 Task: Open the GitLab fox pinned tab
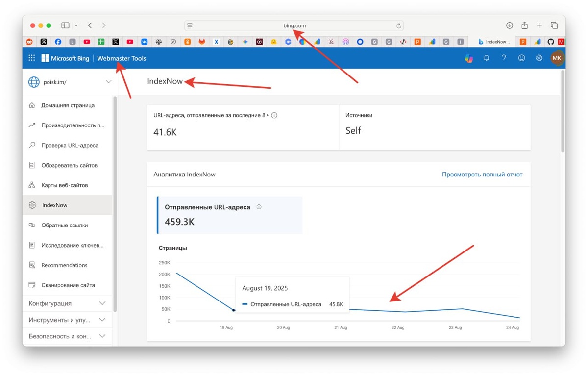click(x=202, y=42)
